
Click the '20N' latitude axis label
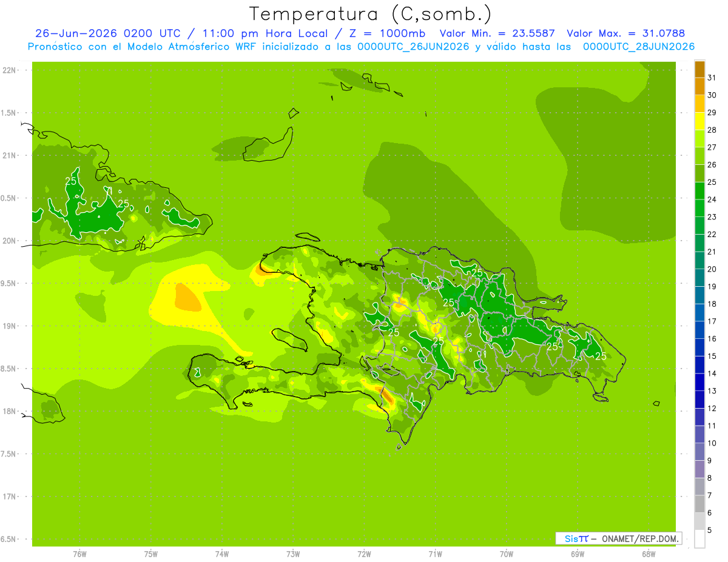(10, 241)
